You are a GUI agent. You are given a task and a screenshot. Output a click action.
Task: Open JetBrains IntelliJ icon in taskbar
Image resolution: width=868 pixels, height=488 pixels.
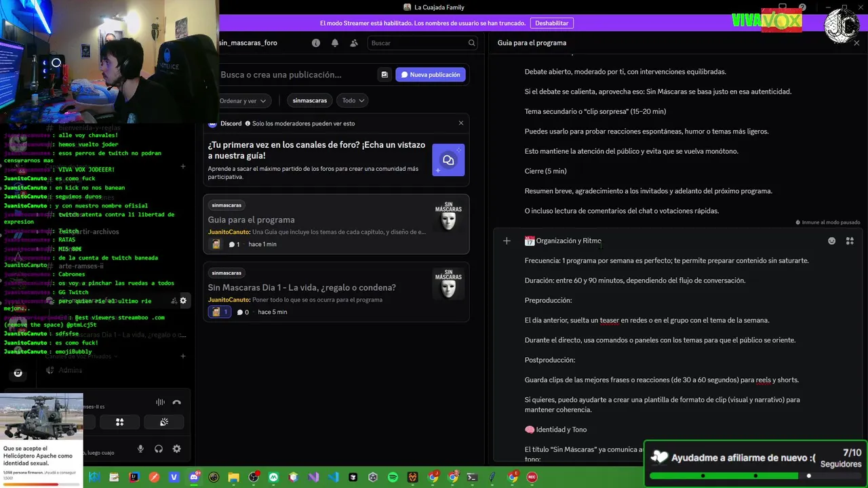coord(134,477)
